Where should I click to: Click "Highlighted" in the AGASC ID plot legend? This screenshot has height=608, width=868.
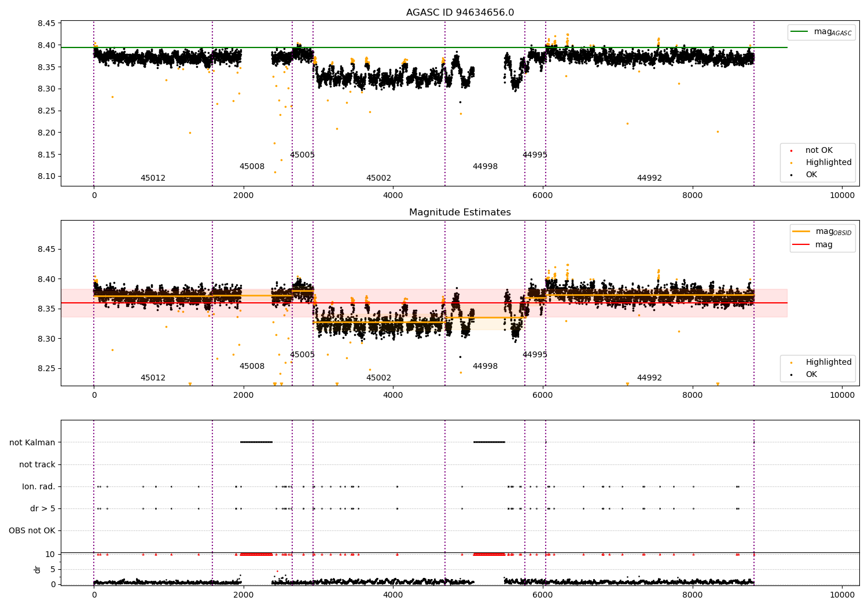(x=829, y=163)
